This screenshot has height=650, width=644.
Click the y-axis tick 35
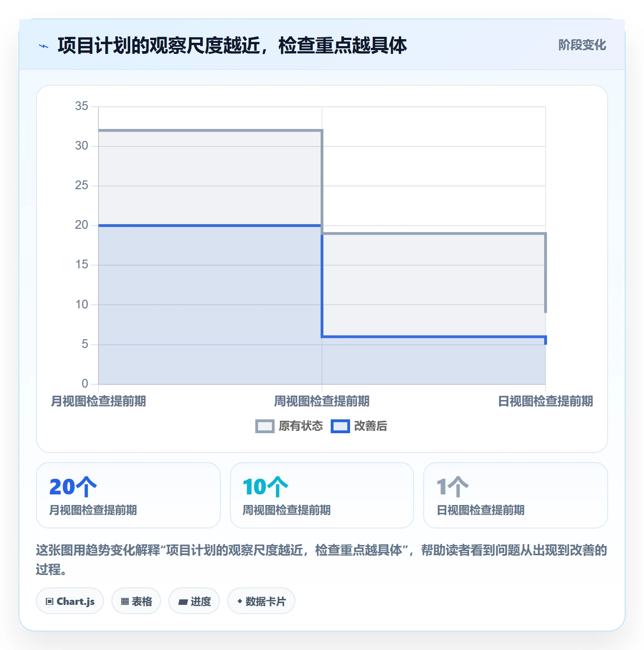coord(81,106)
